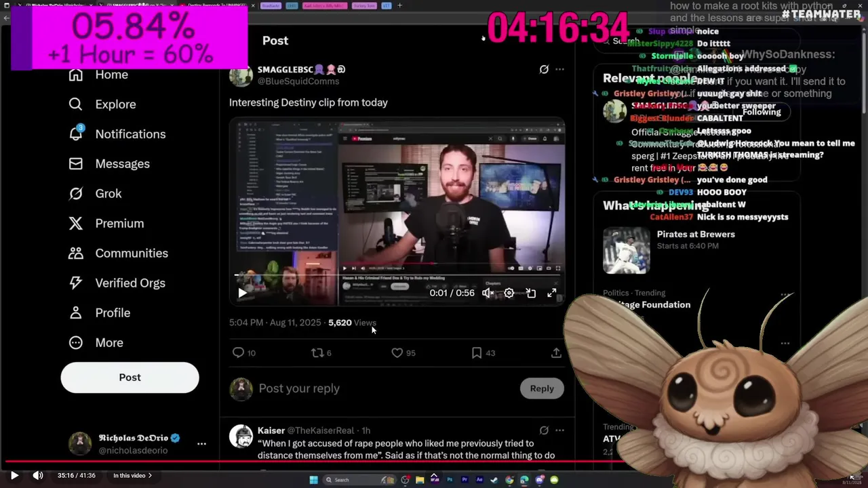Click the gray Reply button

point(542,388)
